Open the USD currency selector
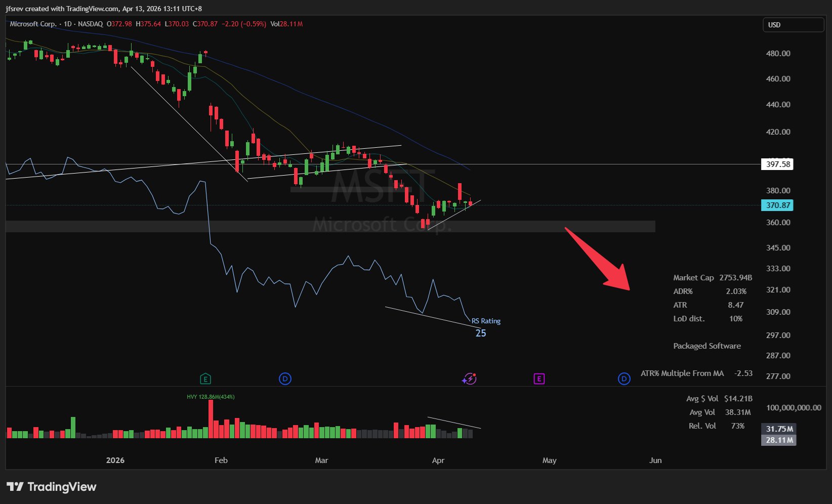The height and width of the screenshot is (504, 832). coord(793,25)
